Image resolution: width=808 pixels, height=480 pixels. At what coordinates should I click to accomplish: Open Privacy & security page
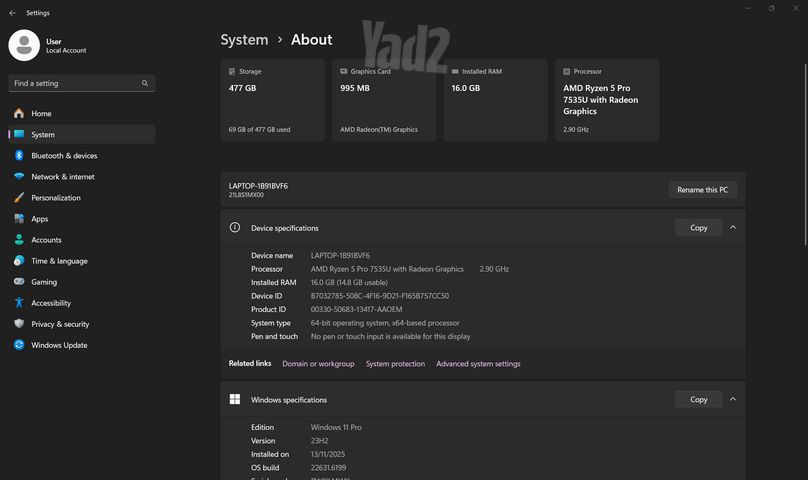pos(82,324)
